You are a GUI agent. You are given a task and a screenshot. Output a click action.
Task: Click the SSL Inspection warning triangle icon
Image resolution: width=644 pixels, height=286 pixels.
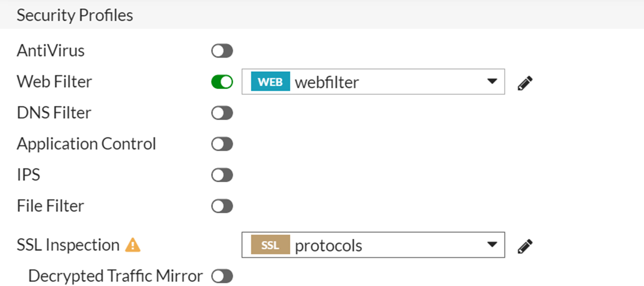point(133,245)
